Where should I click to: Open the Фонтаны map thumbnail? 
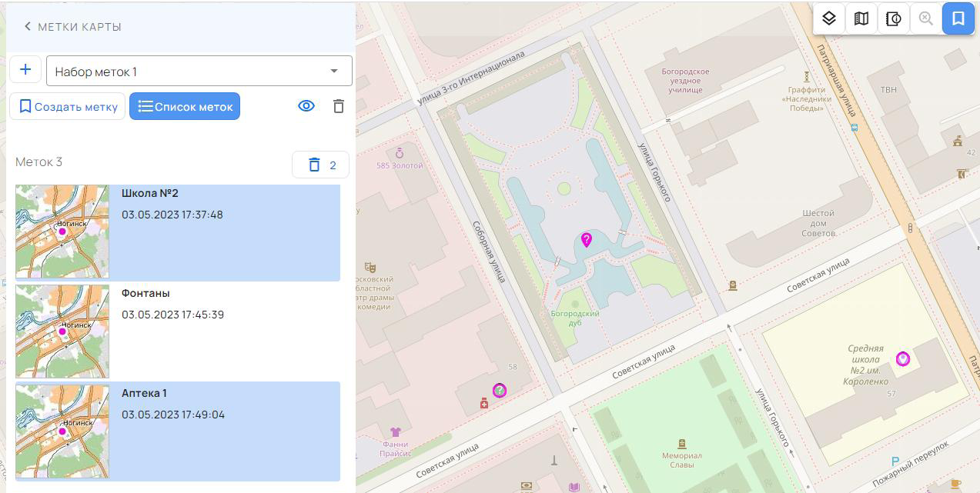(62, 331)
